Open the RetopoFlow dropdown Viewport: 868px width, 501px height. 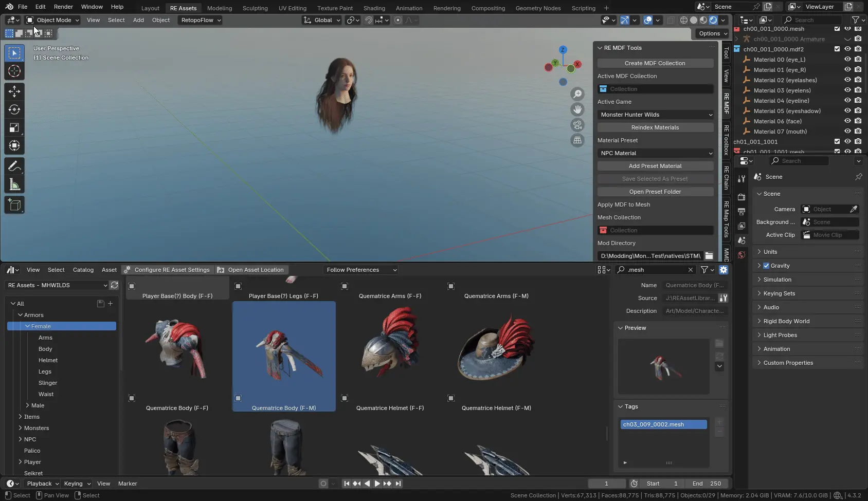(200, 20)
